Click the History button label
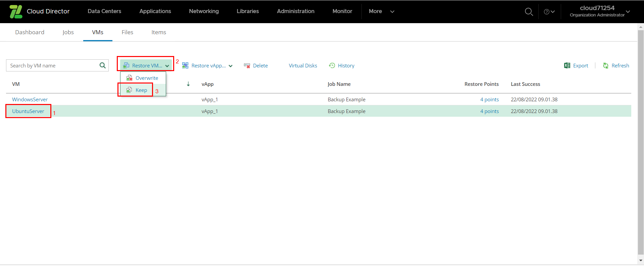The height and width of the screenshot is (266, 644). (346, 66)
